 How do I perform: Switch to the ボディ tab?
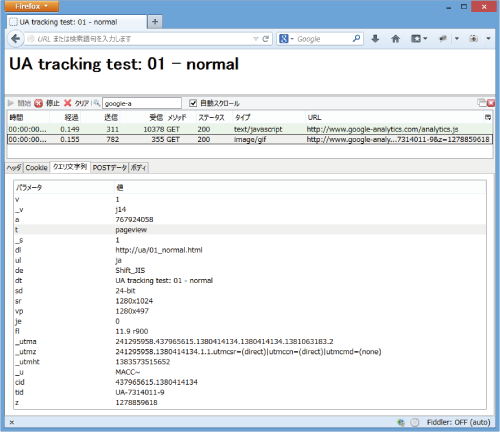tap(139, 168)
